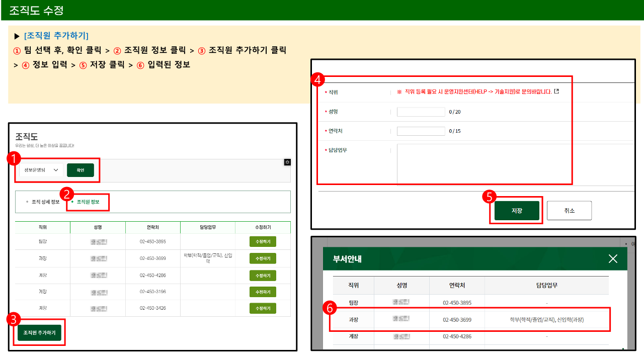Click the 저장 button on the entry form
The width and height of the screenshot is (644, 362).
(x=516, y=210)
